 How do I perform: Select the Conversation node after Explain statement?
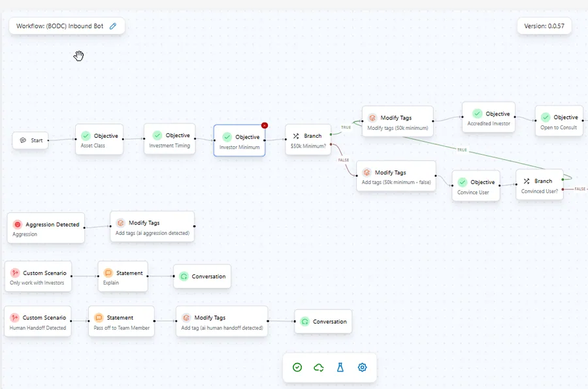click(x=202, y=277)
